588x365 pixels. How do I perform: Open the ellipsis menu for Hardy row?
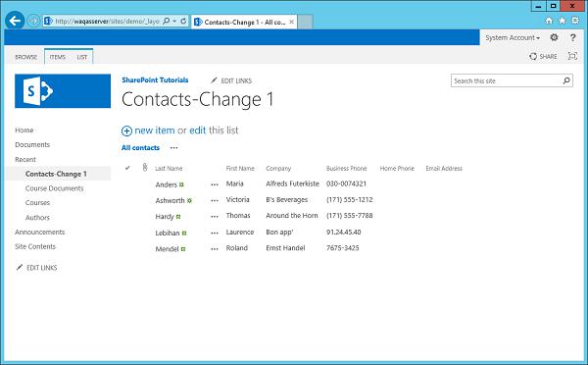pyautogui.click(x=215, y=216)
